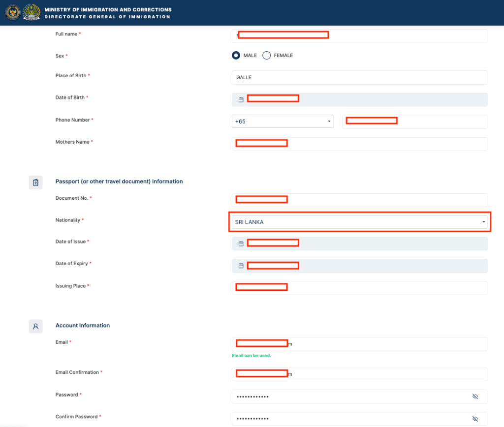Click the Sex field label

click(x=60, y=56)
